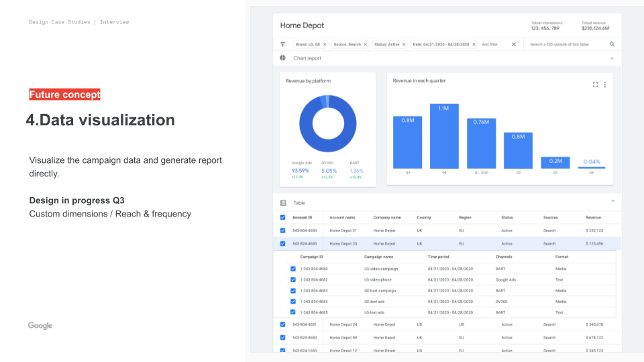The height and width of the screenshot is (362, 644).
Task: Click the Home Depot dashboard title
Action: tap(302, 25)
